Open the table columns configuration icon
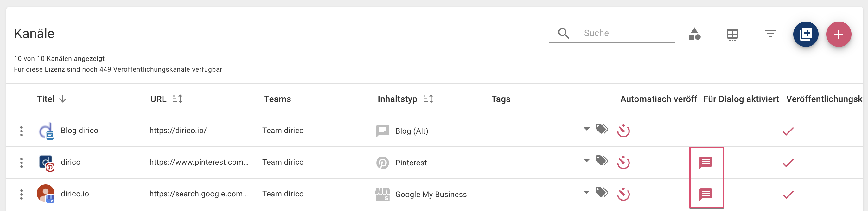This screenshot has height=211, width=868. (x=732, y=35)
